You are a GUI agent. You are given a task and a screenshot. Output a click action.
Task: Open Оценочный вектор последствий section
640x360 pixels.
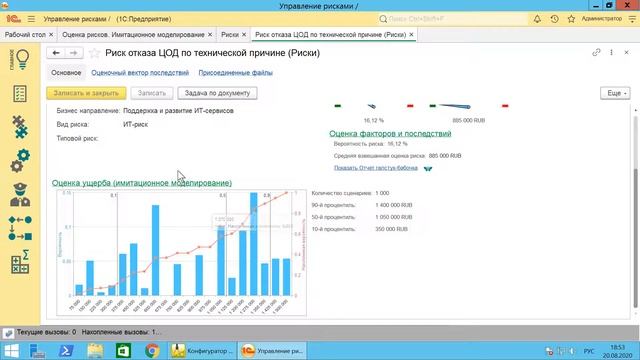pyautogui.click(x=140, y=73)
